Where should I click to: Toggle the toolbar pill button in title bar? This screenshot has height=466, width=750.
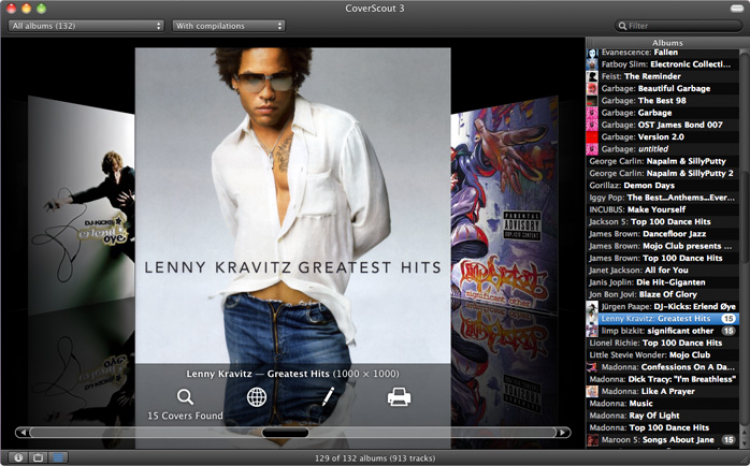point(736,8)
